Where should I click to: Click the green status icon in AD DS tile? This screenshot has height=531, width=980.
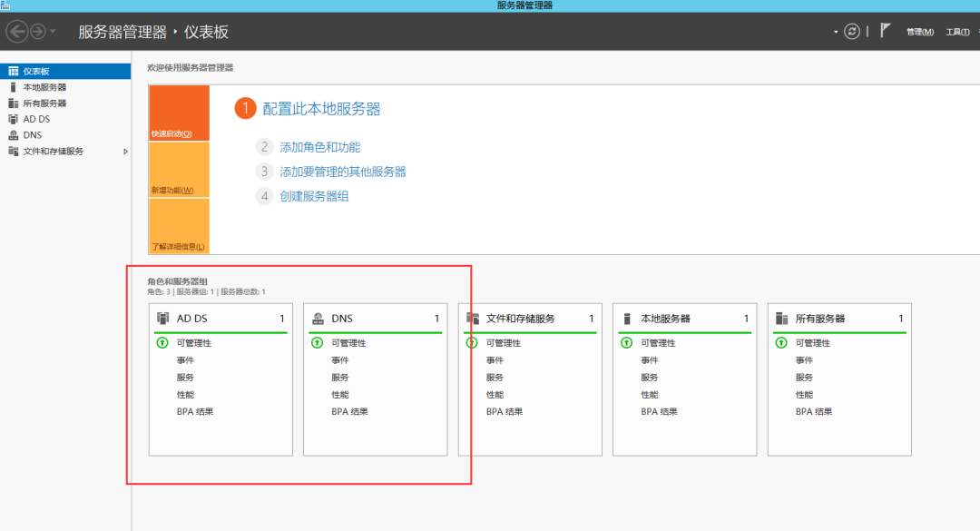(162, 343)
